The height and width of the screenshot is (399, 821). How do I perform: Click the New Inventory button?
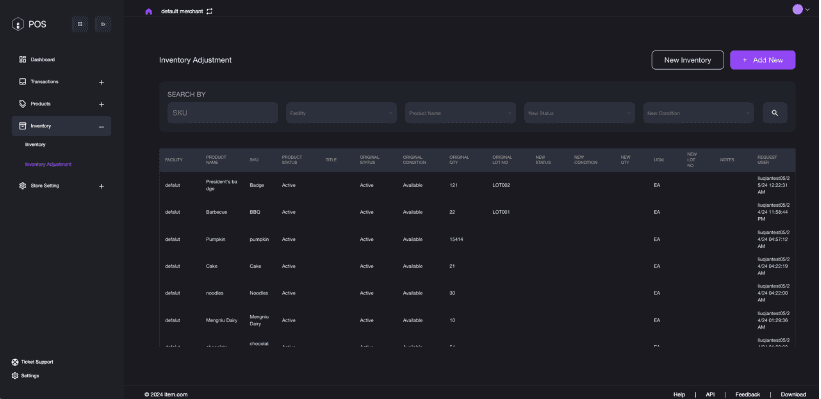687,60
